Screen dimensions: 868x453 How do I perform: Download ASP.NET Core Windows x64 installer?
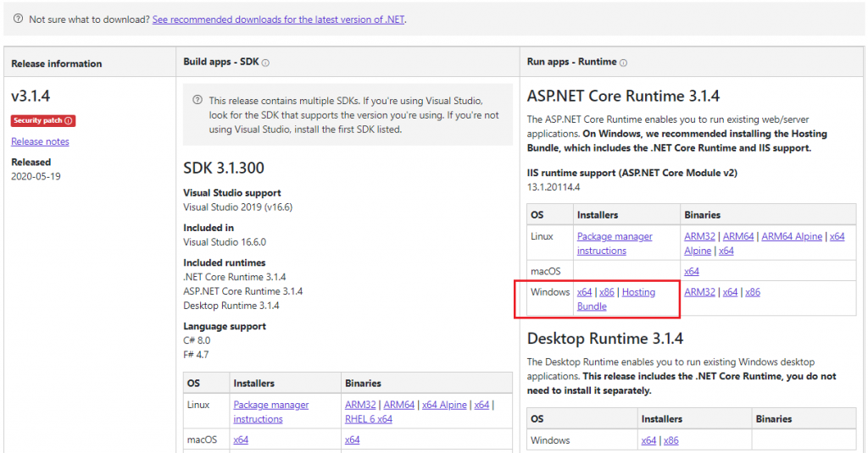(585, 292)
